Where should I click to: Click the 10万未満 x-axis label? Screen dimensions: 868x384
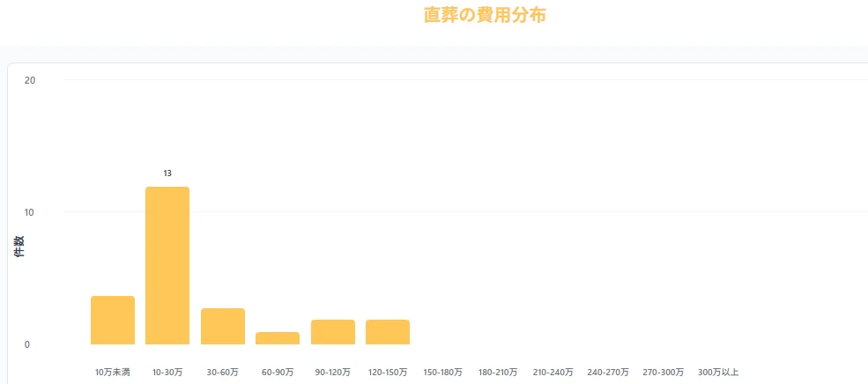click(113, 372)
